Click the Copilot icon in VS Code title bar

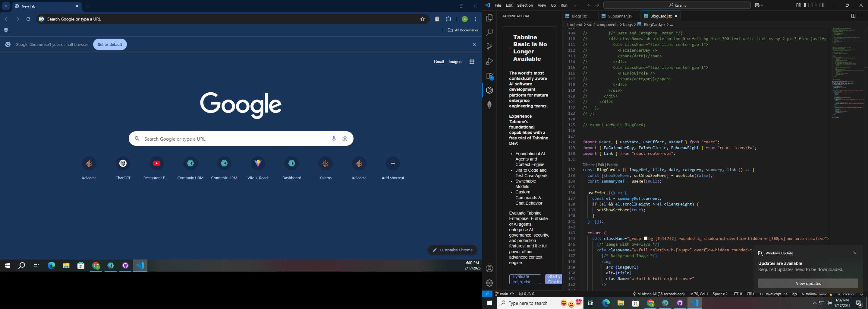[757, 5]
